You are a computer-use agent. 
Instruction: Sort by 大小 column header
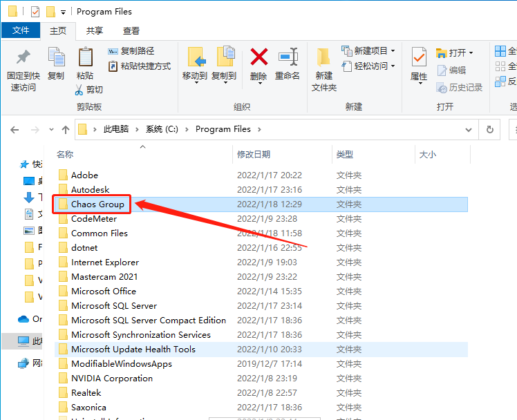click(428, 154)
